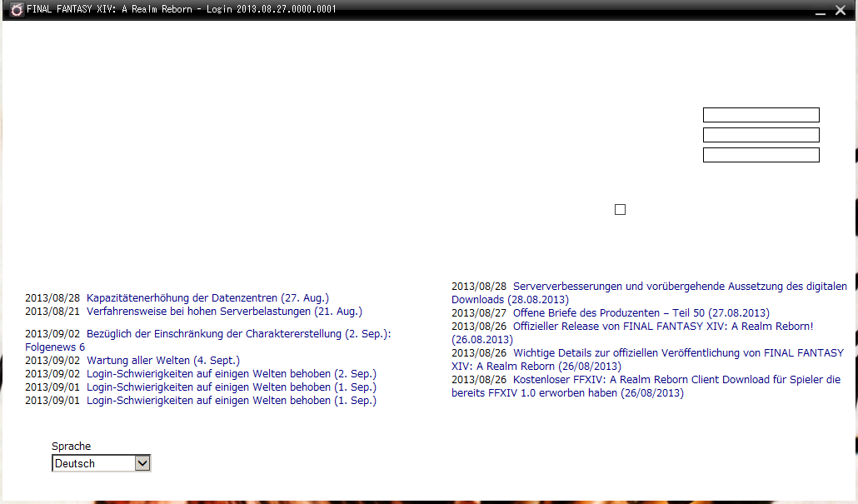Open Login-Schwierigkeiten behoben (2. Sep.) link
This screenshot has width=858, height=504.
(232, 374)
